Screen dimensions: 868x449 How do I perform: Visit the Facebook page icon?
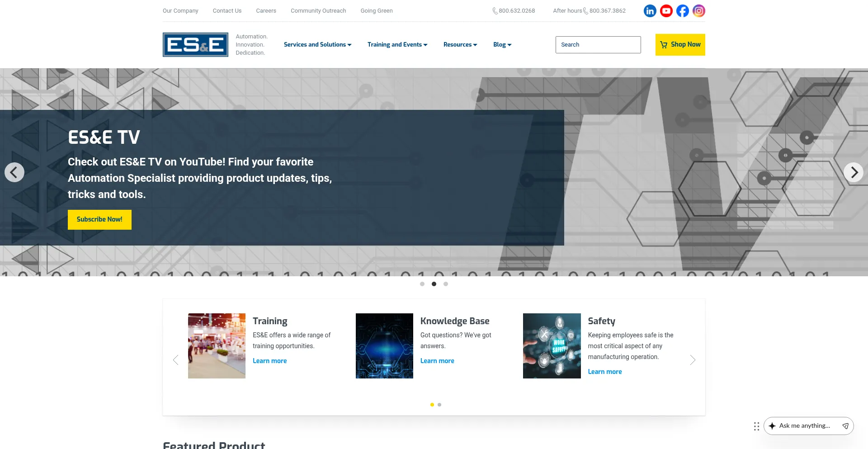click(x=682, y=10)
